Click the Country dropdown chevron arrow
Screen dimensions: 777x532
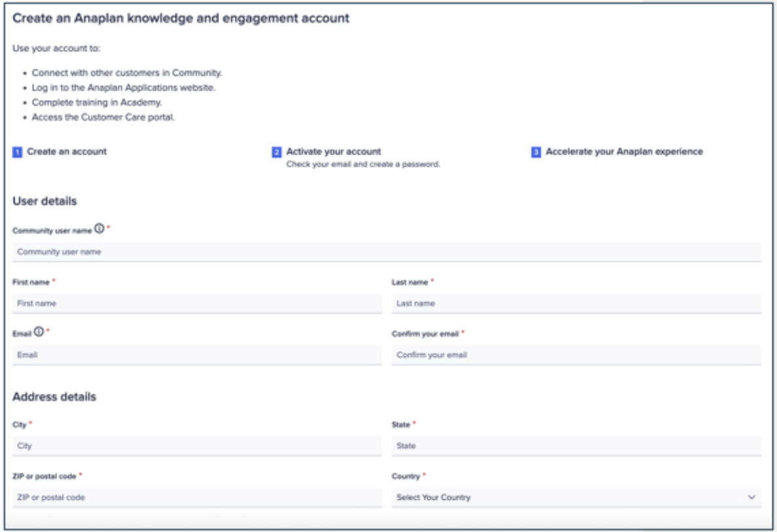751,497
